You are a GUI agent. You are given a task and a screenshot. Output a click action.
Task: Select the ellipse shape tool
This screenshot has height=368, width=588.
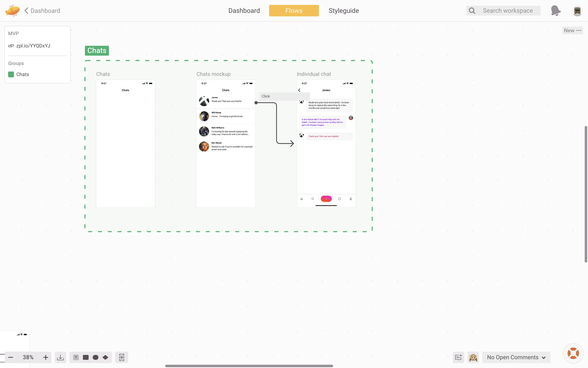tap(96, 357)
